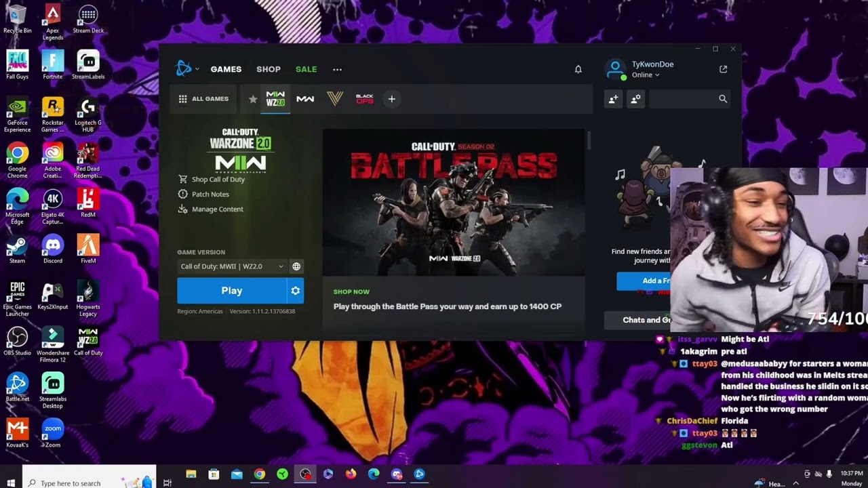868x488 pixels.
Task: Open GeForce Experience desktop shortcut
Action: pos(18,115)
